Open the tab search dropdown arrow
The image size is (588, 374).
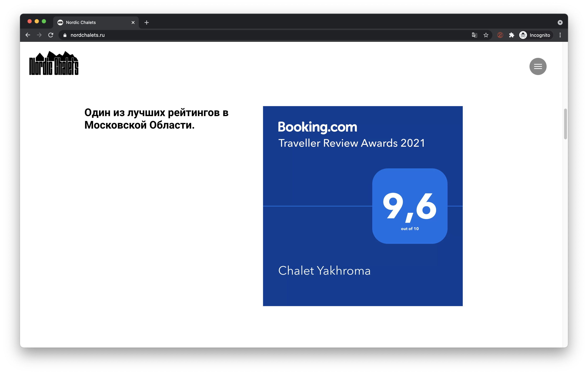(560, 23)
